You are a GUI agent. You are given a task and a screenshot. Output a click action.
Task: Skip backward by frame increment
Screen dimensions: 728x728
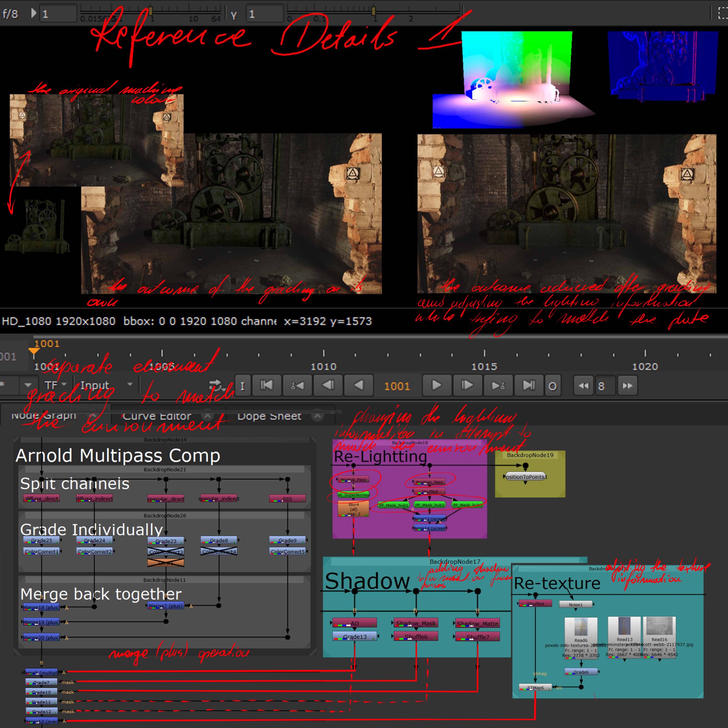coord(583,386)
